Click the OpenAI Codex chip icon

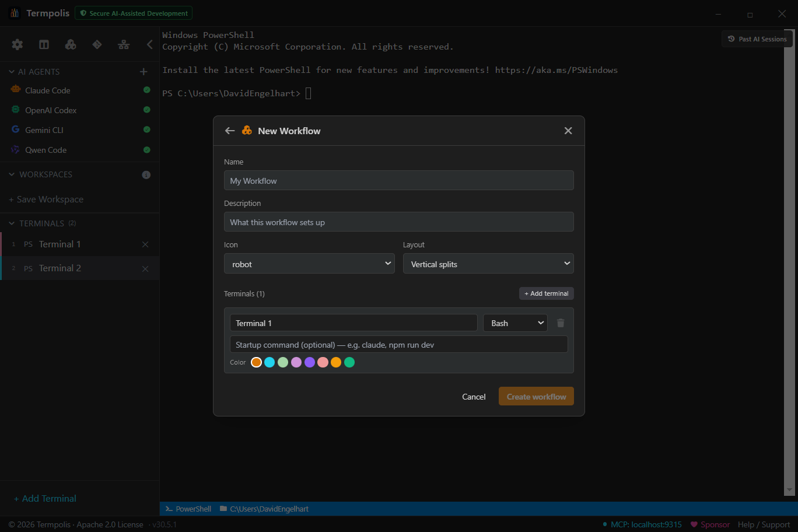click(x=16, y=110)
